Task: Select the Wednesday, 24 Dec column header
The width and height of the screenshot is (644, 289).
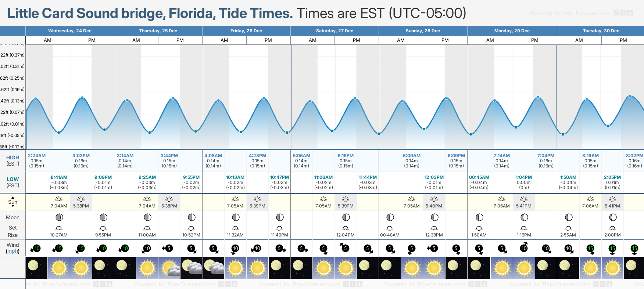Action: coord(70,31)
